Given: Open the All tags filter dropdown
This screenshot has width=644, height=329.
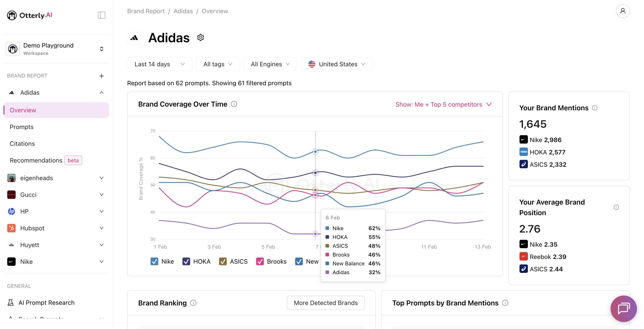Looking at the screenshot, I should pos(218,64).
